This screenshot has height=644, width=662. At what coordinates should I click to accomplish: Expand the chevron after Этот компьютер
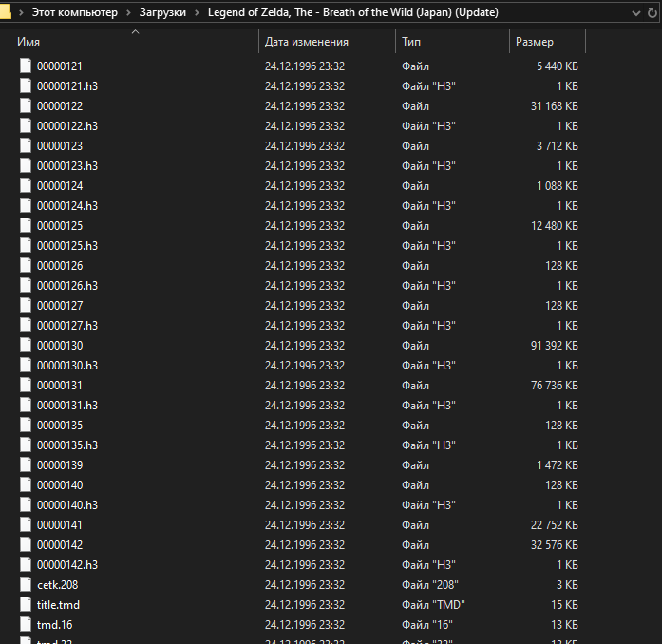point(128,13)
